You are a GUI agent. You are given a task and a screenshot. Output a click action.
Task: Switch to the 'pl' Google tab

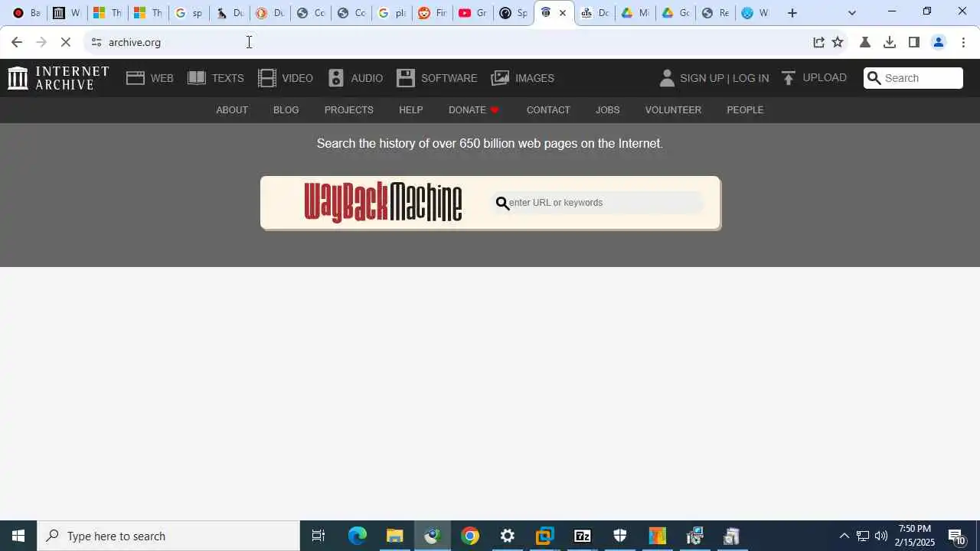tap(391, 13)
